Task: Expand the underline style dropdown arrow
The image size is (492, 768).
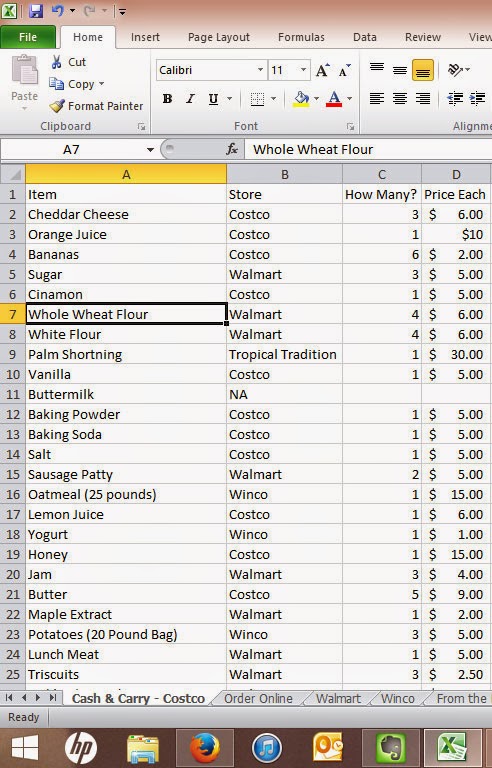Action: click(x=229, y=98)
